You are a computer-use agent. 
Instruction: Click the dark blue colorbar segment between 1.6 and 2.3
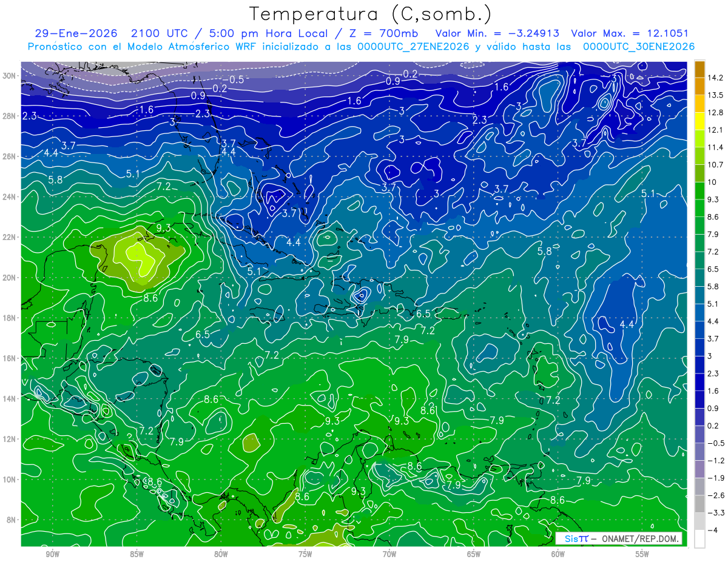coord(699,382)
